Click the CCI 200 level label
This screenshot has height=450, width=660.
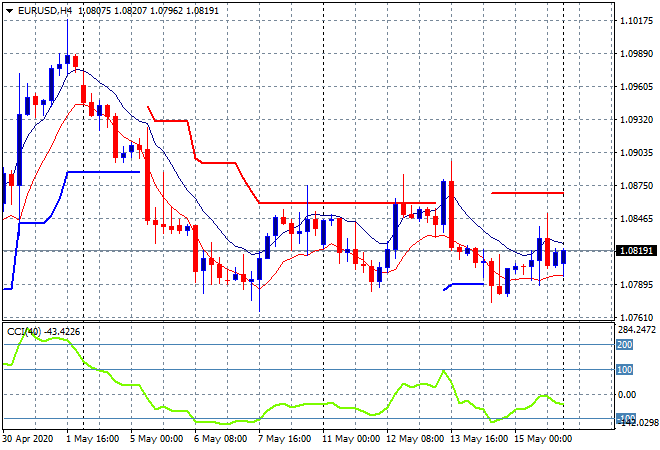pos(625,345)
